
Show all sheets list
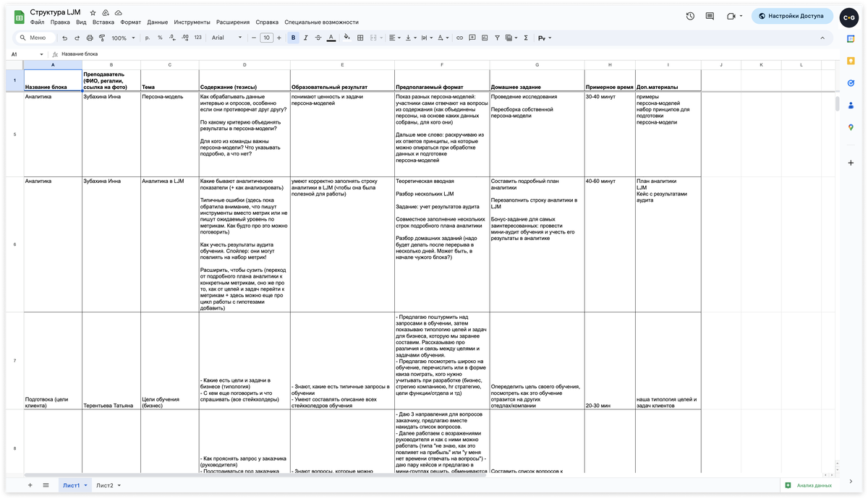(46, 485)
